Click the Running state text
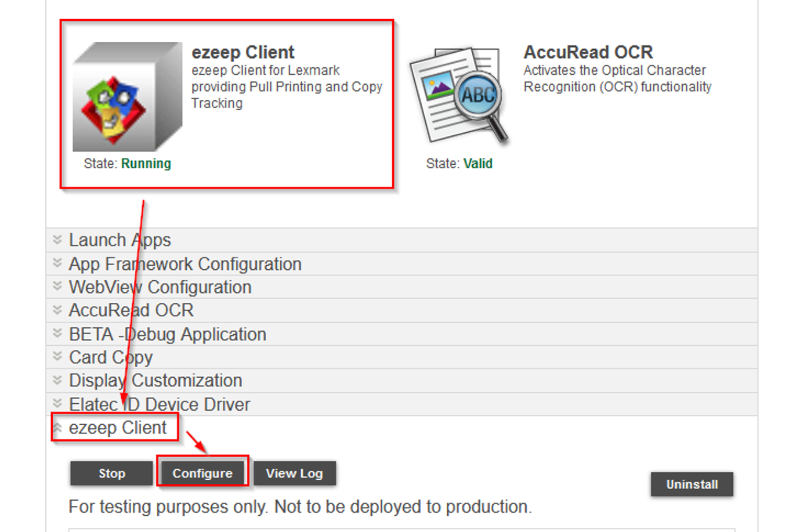 click(x=146, y=164)
